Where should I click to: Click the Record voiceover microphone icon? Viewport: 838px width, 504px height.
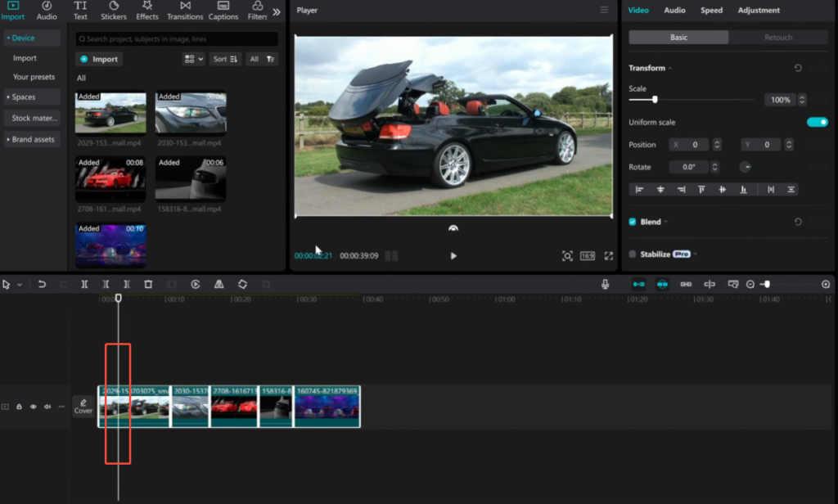603,284
